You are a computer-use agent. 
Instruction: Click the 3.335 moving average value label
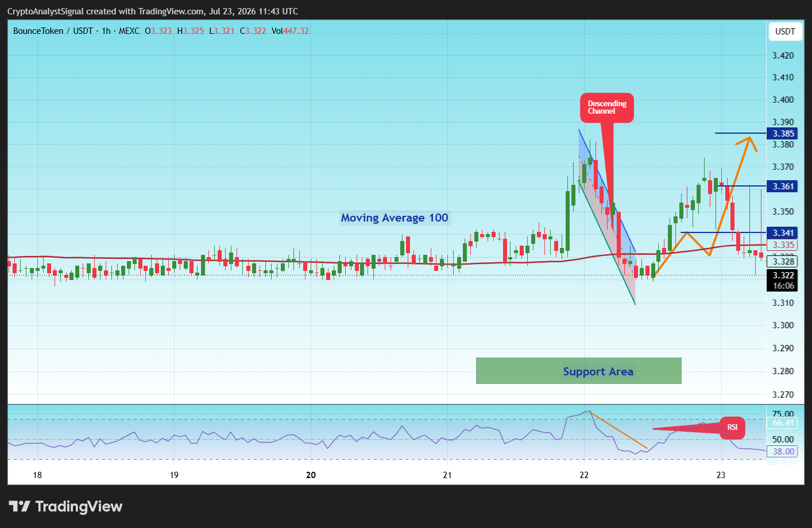click(783, 245)
